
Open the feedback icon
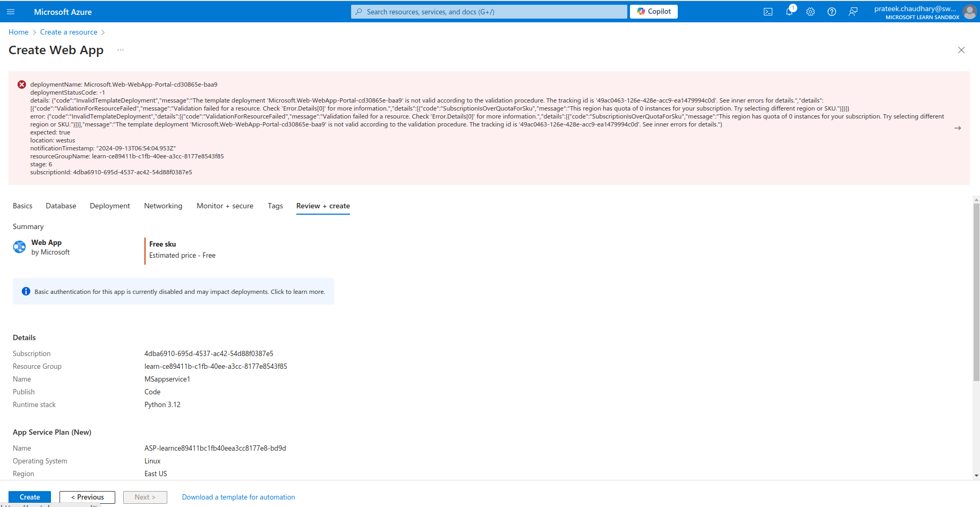pos(853,12)
